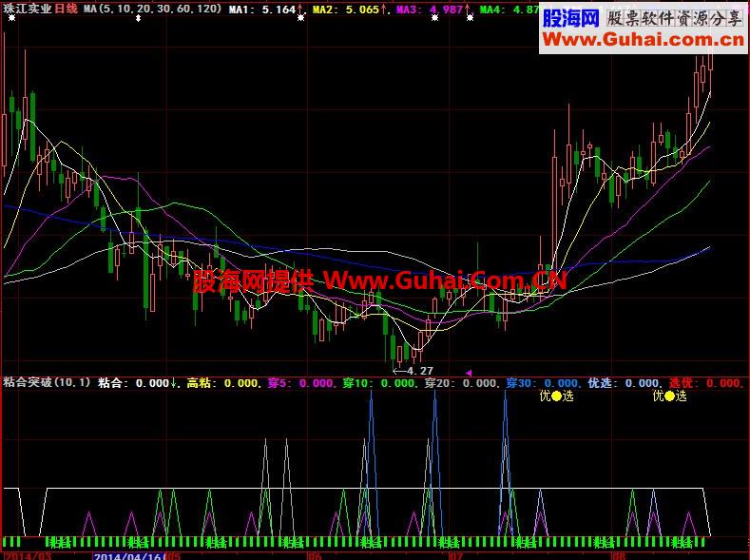The image size is (750, 560).
Task: Click the 4.27 lowest price annotation
Action: pyautogui.click(x=413, y=371)
